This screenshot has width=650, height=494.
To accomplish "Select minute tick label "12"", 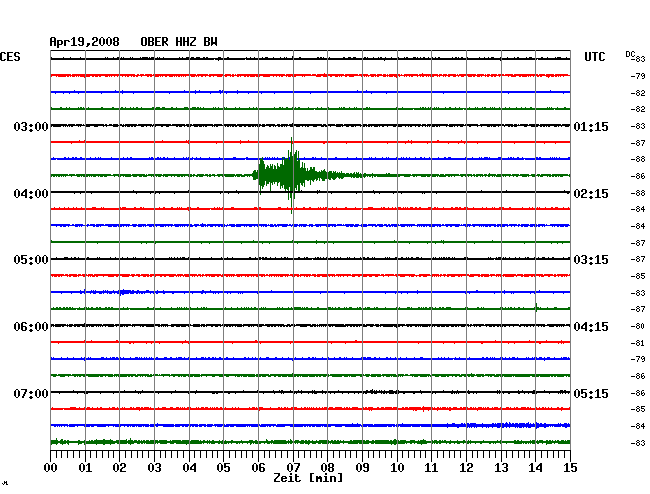I will [x=466, y=467].
